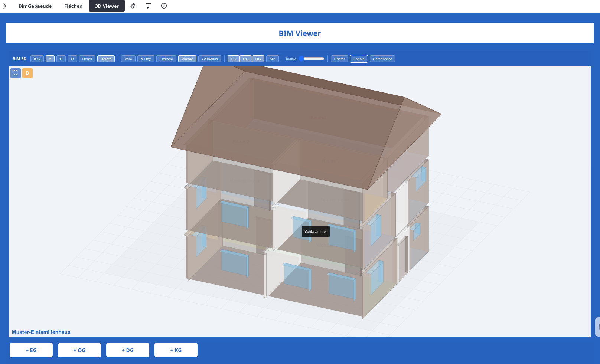Screen dimensions: 600x364
Task: Switch to the Flächen tab
Action: point(73,6)
